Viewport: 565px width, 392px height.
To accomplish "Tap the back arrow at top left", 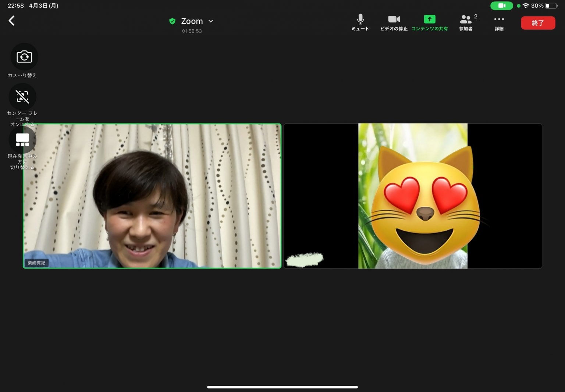I will (12, 21).
